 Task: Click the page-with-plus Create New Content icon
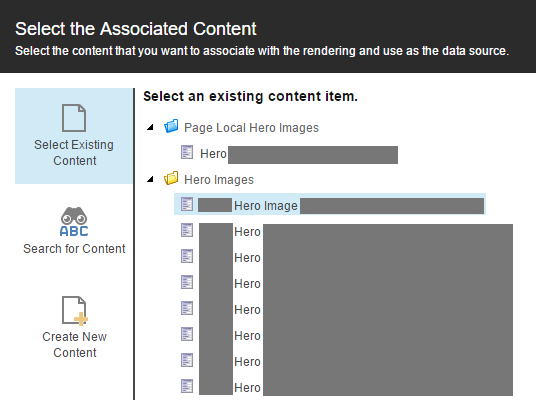(75, 310)
